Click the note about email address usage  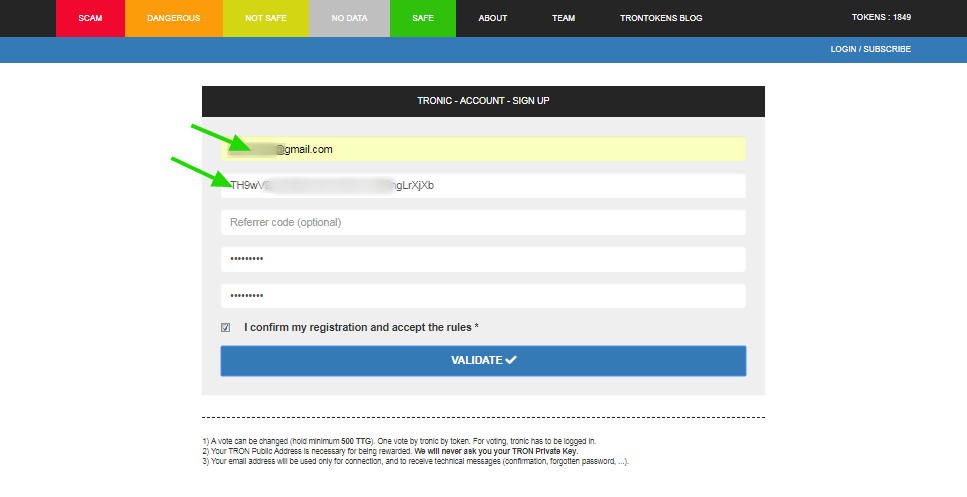[x=415, y=461]
